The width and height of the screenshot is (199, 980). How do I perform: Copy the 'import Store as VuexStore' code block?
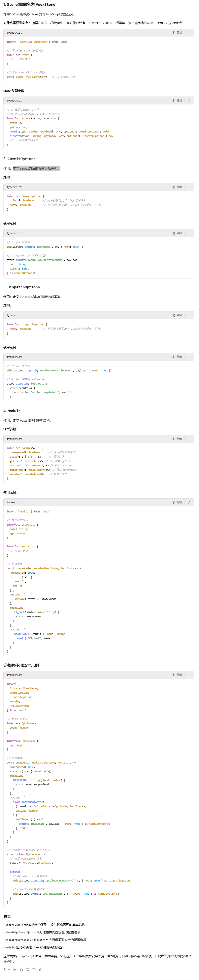pos(177,33)
